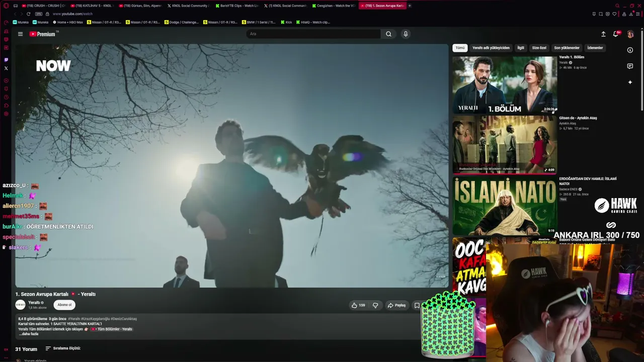644x362 pixels.
Task: Open the comment sort order dropdown
Action: pos(63,348)
